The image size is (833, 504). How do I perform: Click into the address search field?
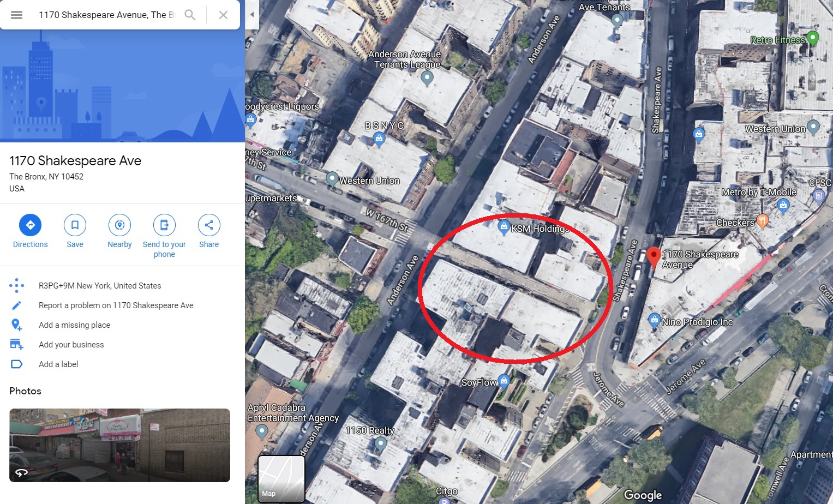(x=106, y=15)
